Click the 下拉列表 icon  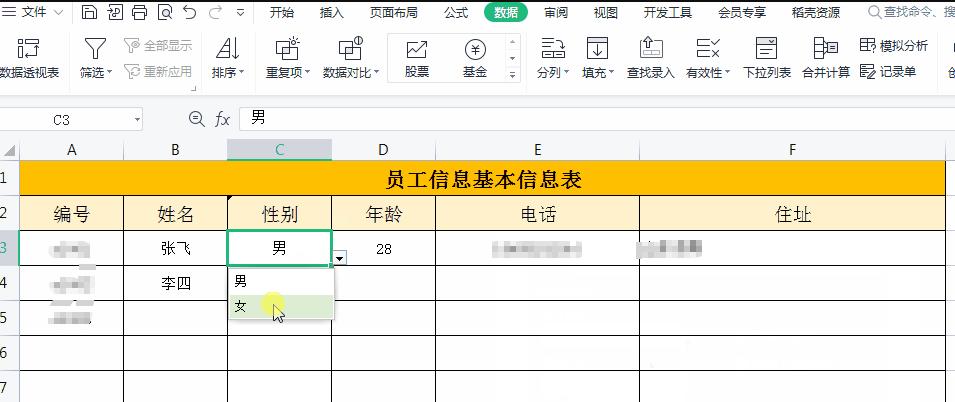click(x=766, y=49)
